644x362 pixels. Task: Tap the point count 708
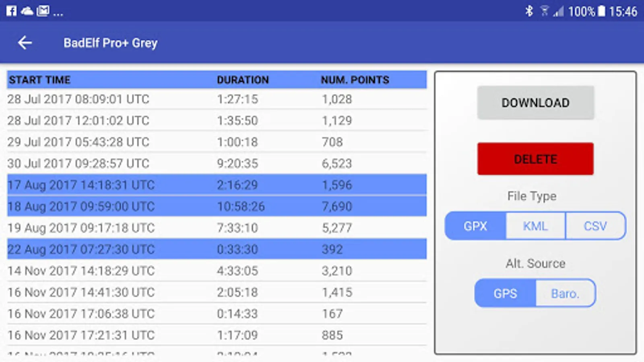click(x=332, y=142)
